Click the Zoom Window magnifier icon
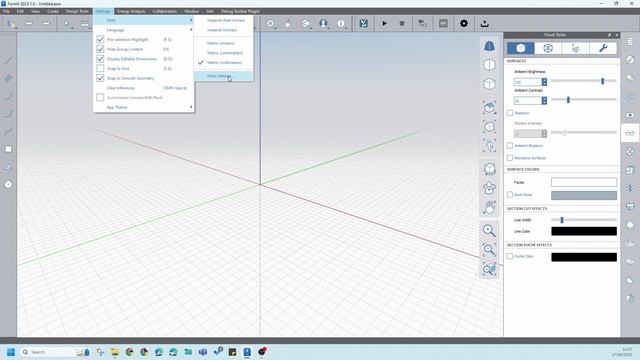640x360 pixels. (x=489, y=250)
